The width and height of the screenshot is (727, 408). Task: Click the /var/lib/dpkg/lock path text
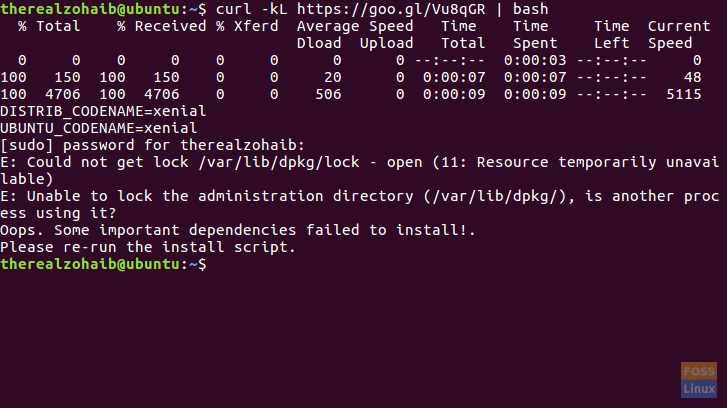point(279,162)
